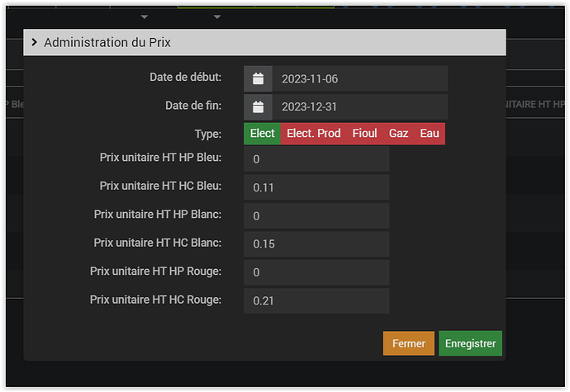Viewport: 570px width, 392px height.
Task: Click the Prix unitaire HT HC Bleu field
Action: [316, 187]
